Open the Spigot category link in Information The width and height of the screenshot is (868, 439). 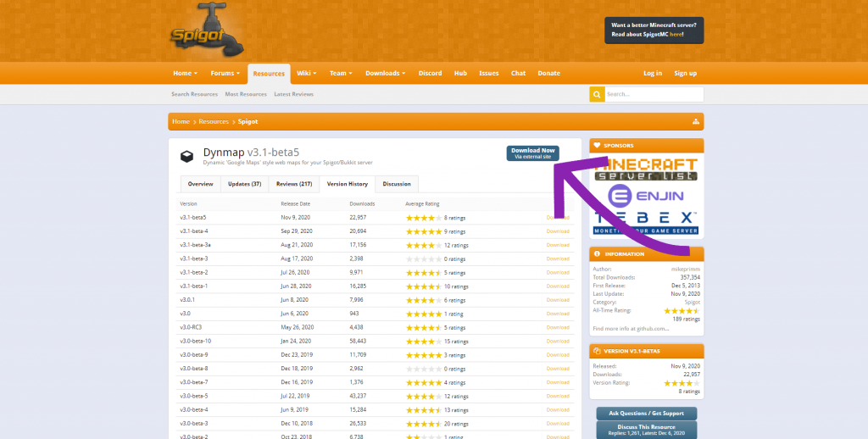point(692,303)
